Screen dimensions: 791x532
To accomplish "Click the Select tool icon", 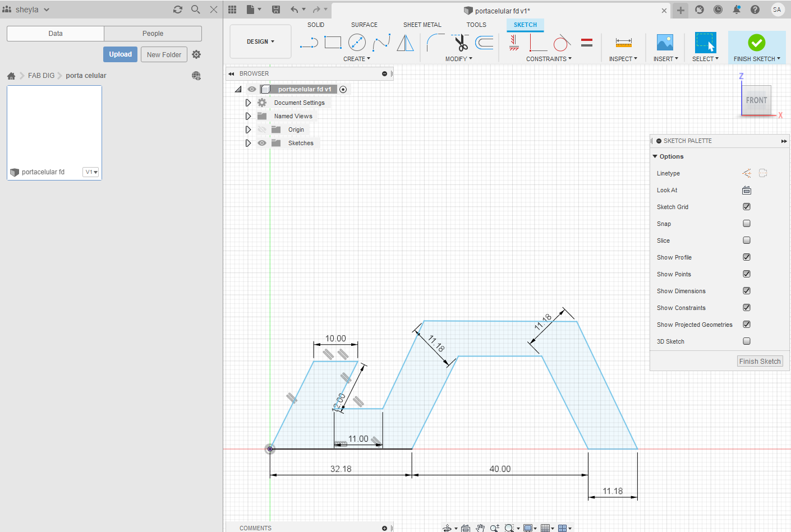I will (705, 43).
